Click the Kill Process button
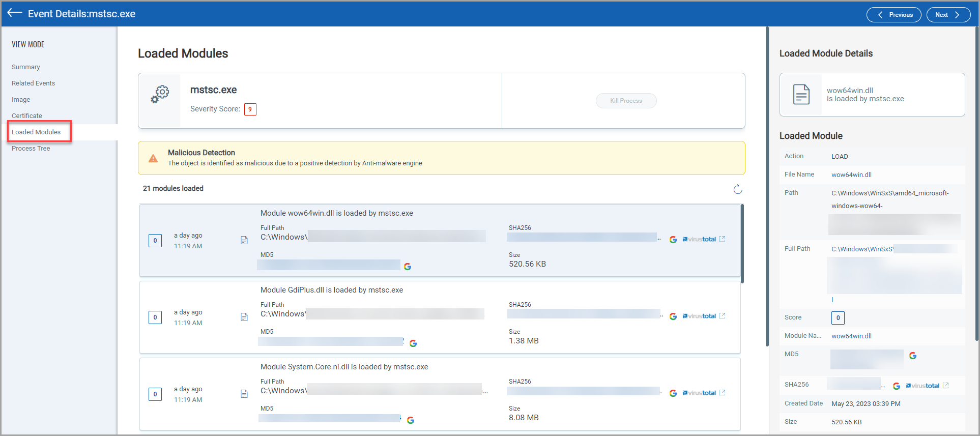This screenshot has height=436, width=980. tap(626, 101)
